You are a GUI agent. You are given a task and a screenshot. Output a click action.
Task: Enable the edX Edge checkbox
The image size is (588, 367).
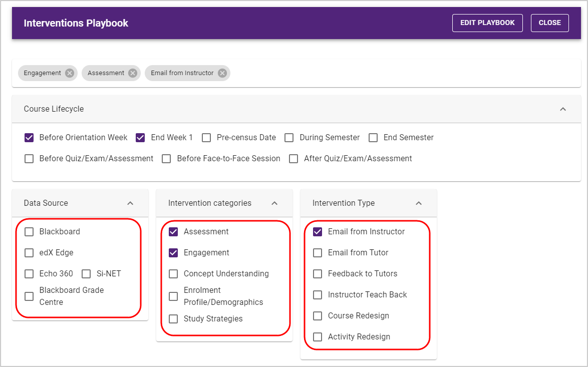29,253
